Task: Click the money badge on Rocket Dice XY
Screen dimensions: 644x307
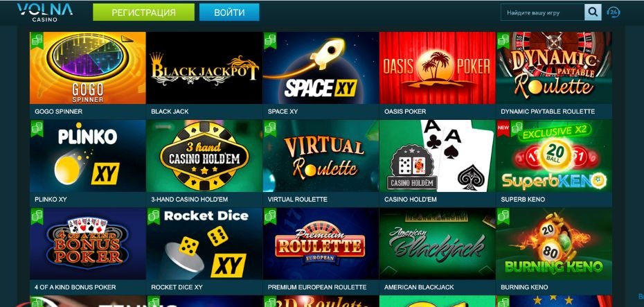Action: tap(154, 216)
